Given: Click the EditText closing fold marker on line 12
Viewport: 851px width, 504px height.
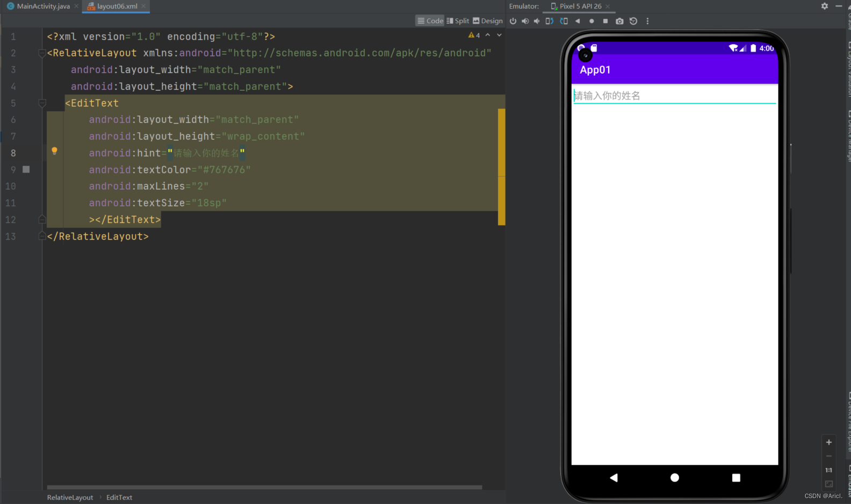Looking at the screenshot, I should coord(42,219).
